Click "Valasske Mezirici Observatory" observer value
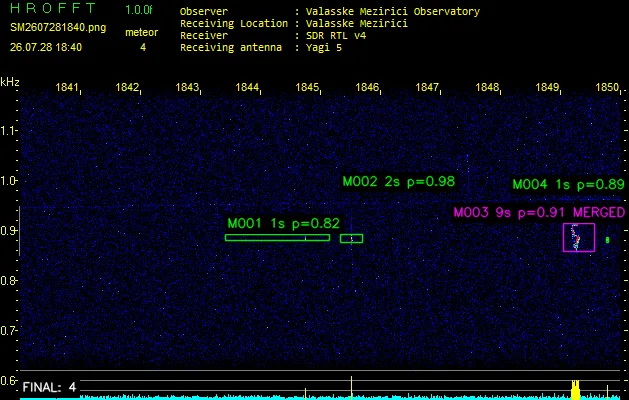 393,12
